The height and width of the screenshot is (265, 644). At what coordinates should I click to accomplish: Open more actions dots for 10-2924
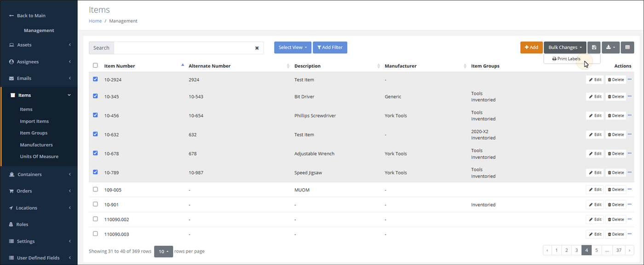tap(630, 80)
